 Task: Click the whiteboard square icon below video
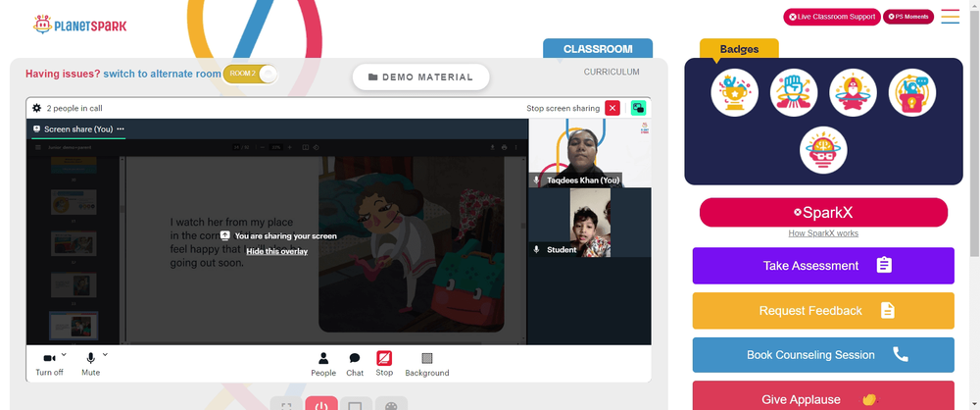pyautogui.click(x=356, y=404)
